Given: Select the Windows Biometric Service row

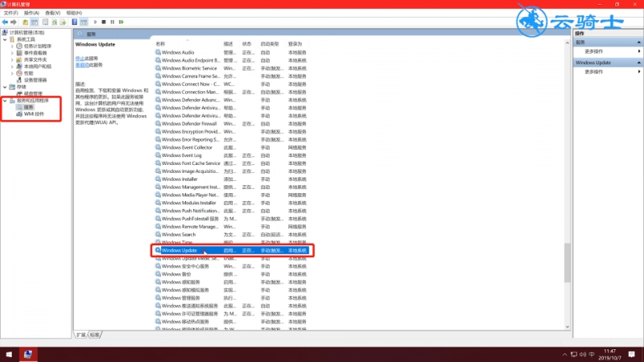Looking at the screenshot, I should 232,68.
